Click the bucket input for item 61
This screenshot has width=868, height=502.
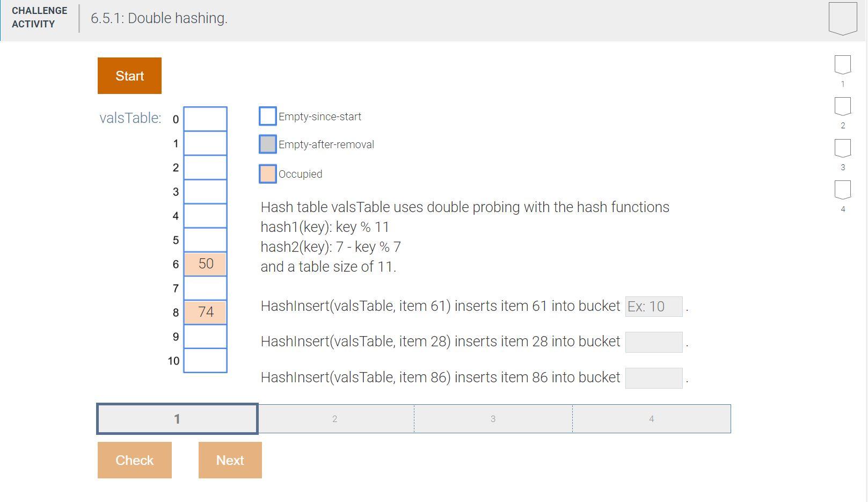[x=653, y=306]
